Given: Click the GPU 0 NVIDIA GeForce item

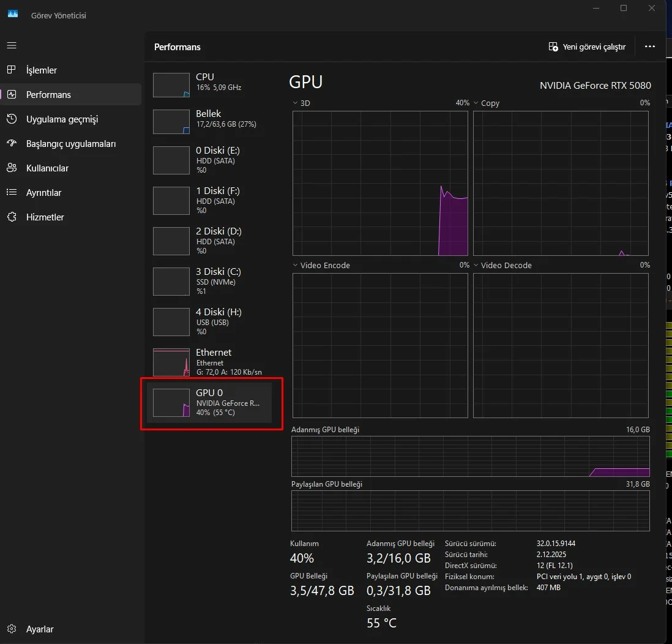Looking at the screenshot, I should pyautogui.click(x=208, y=403).
